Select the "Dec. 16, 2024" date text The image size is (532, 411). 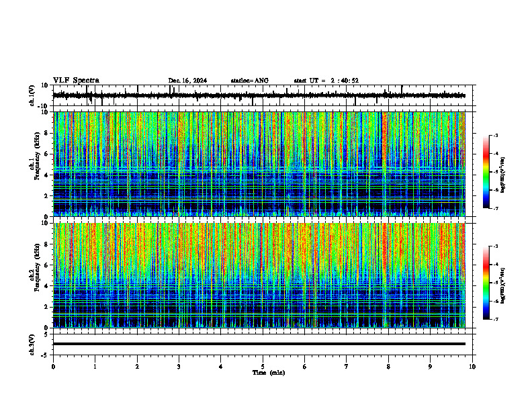point(187,81)
